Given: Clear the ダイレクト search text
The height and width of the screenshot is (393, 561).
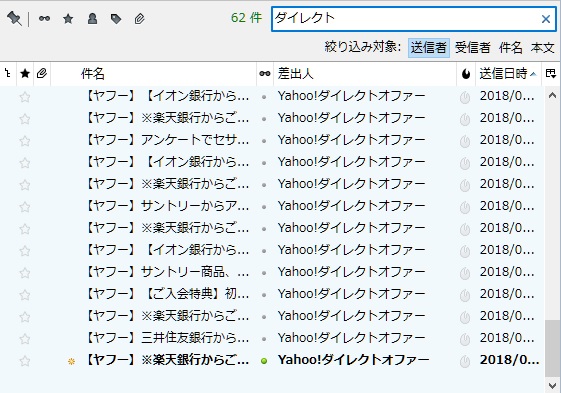Looking at the screenshot, I should (x=546, y=19).
